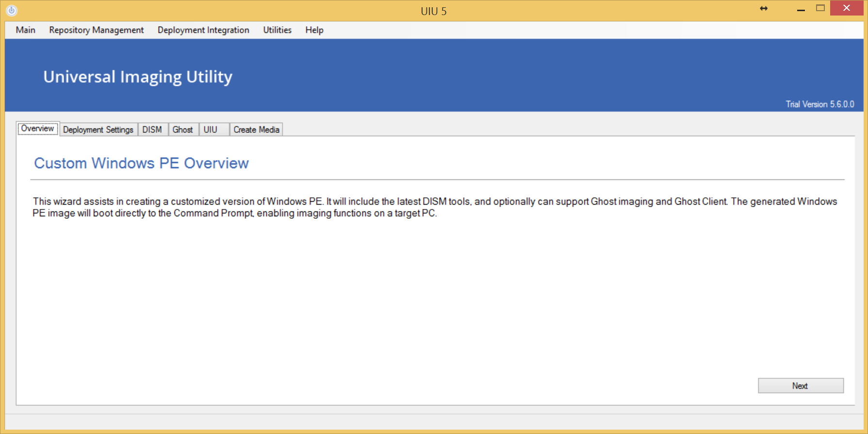Open the Main menu

tap(26, 30)
